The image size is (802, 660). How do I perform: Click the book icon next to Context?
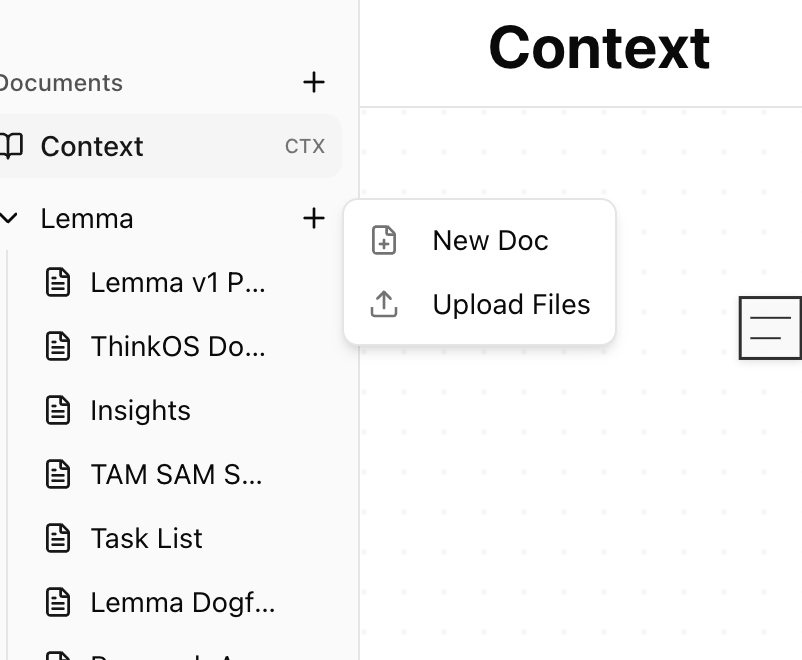coord(10,146)
